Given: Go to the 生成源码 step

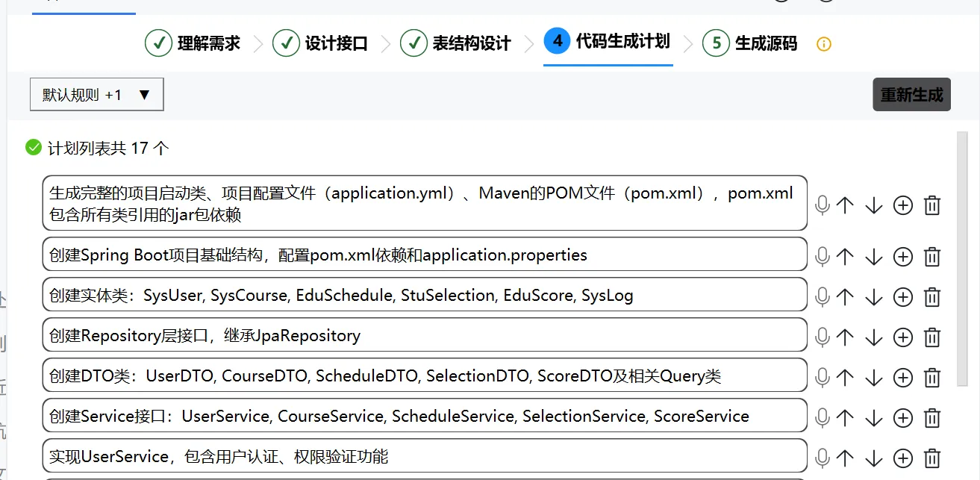Looking at the screenshot, I should [x=750, y=43].
